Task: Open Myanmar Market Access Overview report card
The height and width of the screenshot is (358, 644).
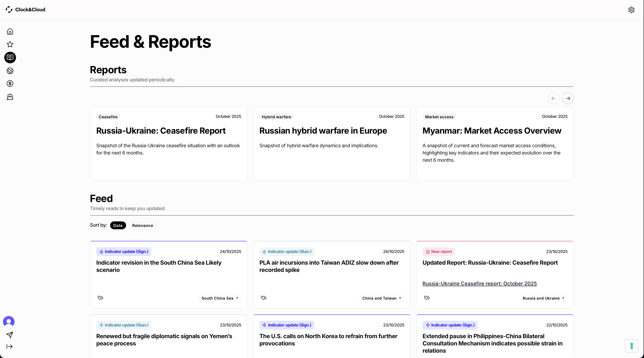Action: 492,131
